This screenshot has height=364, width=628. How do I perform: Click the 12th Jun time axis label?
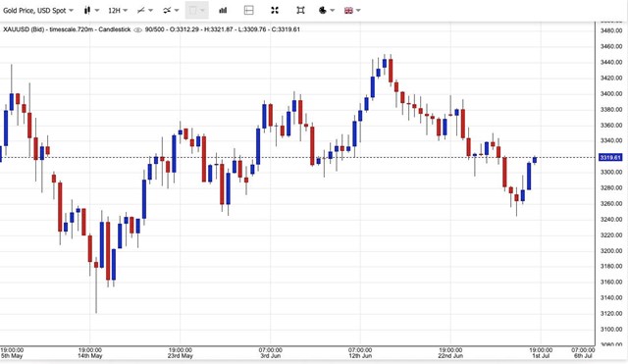click(360, 355)
